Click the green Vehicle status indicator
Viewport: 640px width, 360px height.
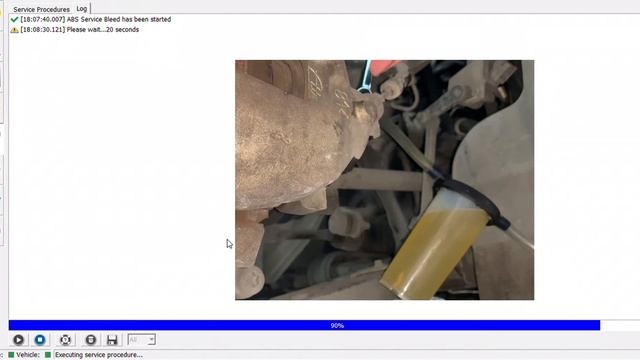[11, 355]
